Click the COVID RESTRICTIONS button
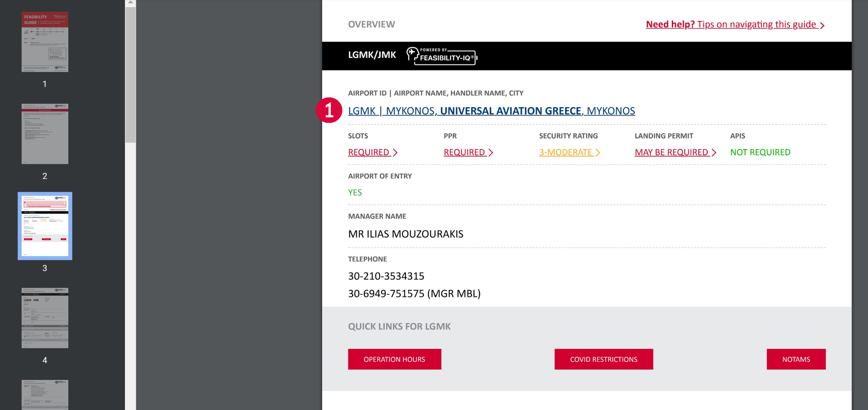The height and width of the screenshot is (410, 868). point(604,359)
